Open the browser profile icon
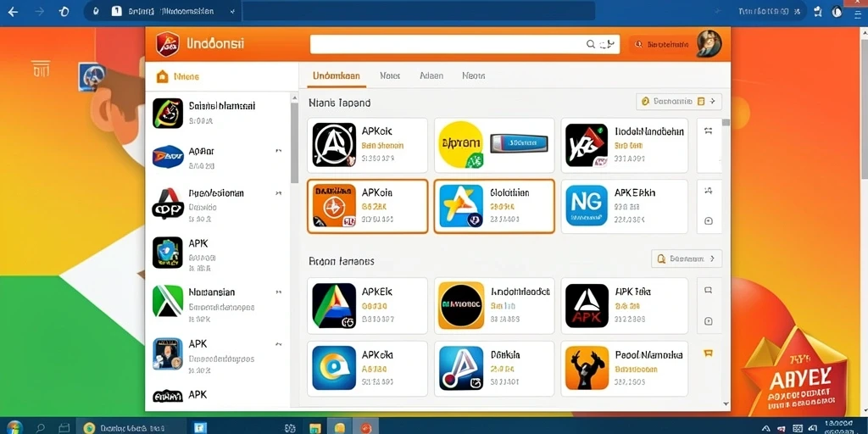 point(837,12)
